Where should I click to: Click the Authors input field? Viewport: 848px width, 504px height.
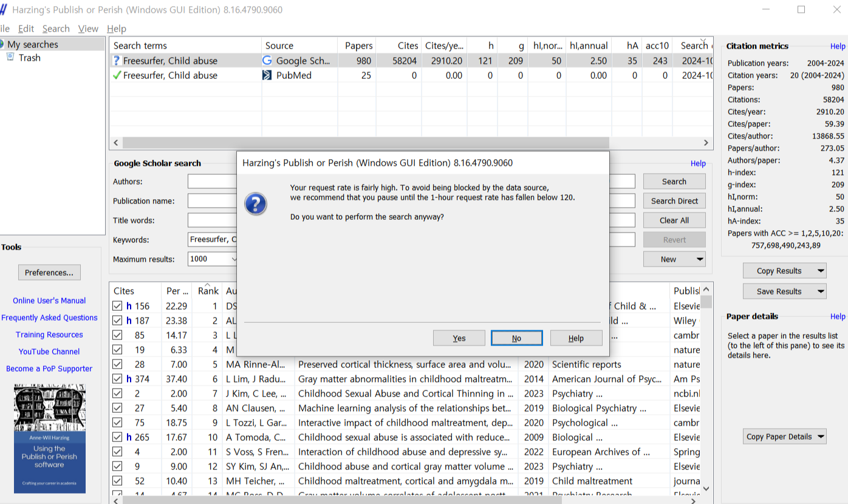coord(212,182)
